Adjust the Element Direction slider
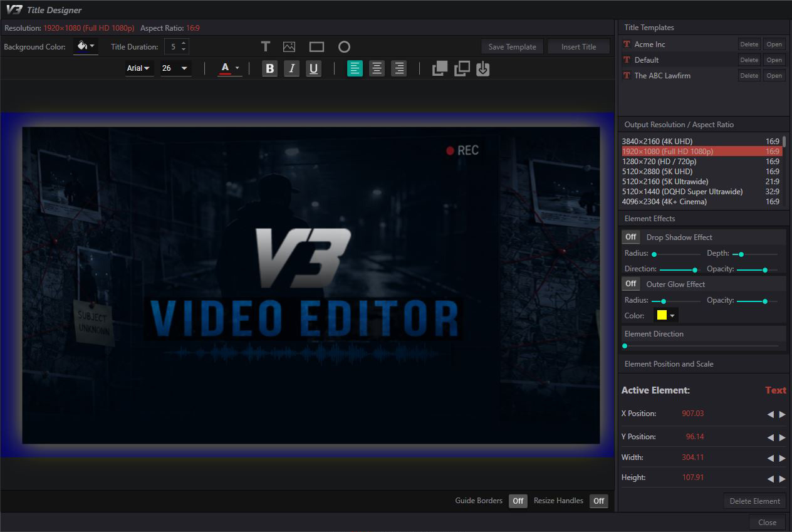Screen dimensions: 792x532 click(x=701, y=346)
